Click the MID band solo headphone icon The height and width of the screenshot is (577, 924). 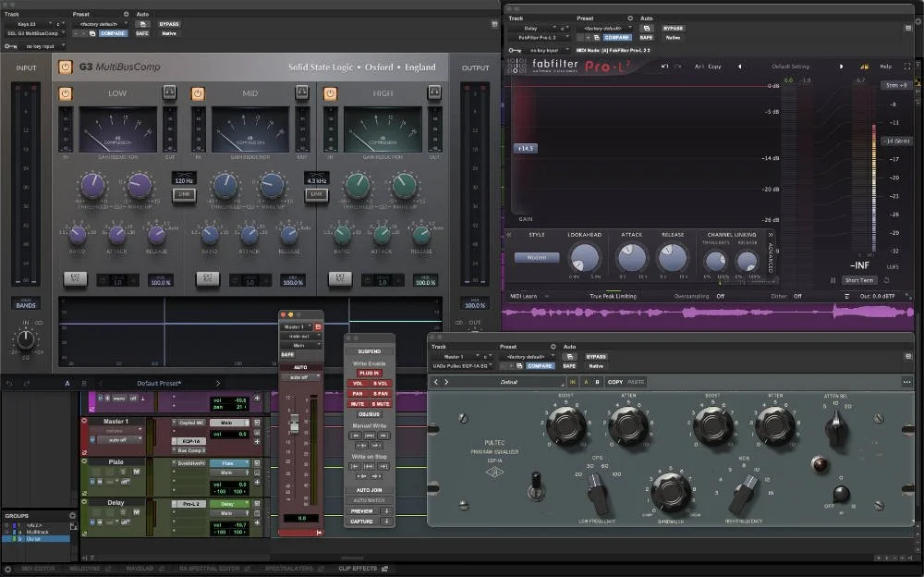coord(302,92)
